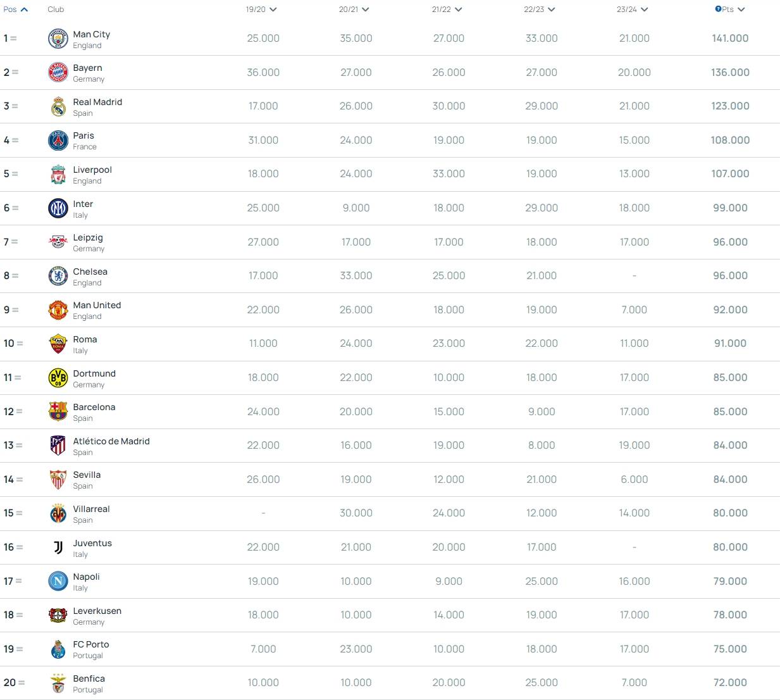Screen dimensions: 780x700
Task: Click the Pts info question icon
Action: [718, 9]
